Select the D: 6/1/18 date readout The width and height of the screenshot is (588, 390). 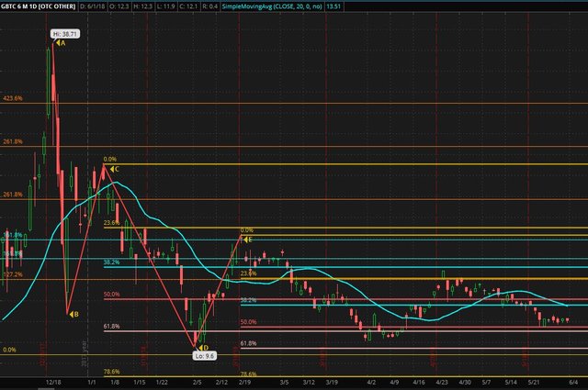[93, 6]
